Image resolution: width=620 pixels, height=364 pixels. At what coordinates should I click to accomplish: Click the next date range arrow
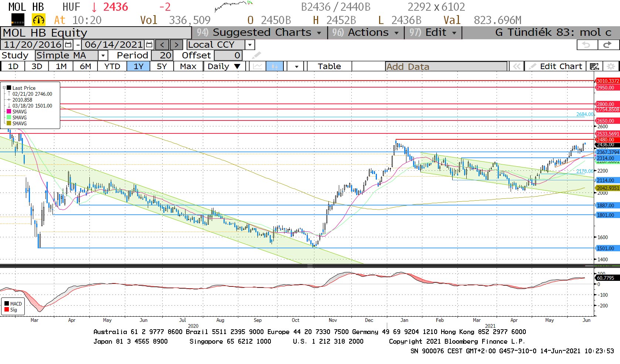tap(176, 45)
